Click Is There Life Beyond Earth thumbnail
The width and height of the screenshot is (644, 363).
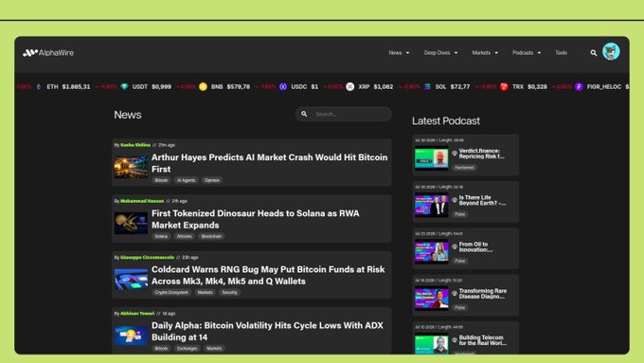point(431,205)
